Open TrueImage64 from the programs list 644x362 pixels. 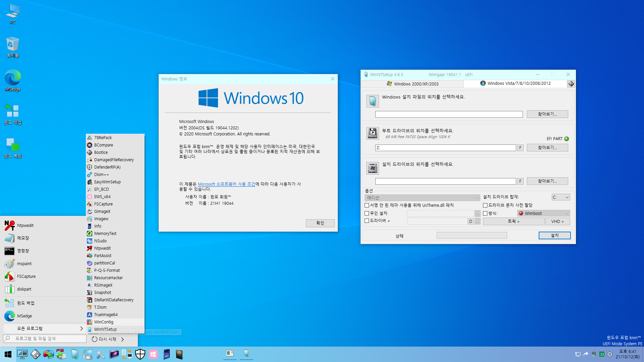(115, 315)
